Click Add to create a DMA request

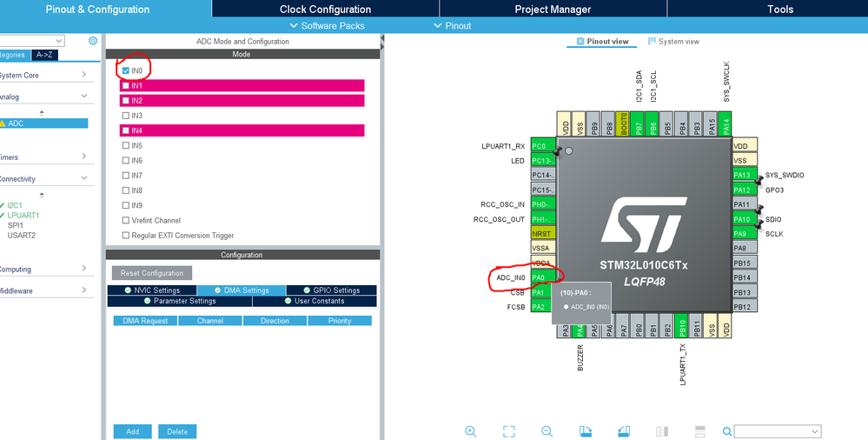pyautogui.click(x=132, y=431)
